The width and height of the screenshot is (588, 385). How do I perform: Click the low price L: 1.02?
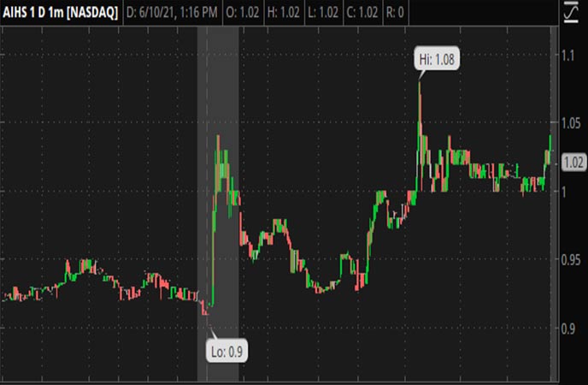(323, 12)
